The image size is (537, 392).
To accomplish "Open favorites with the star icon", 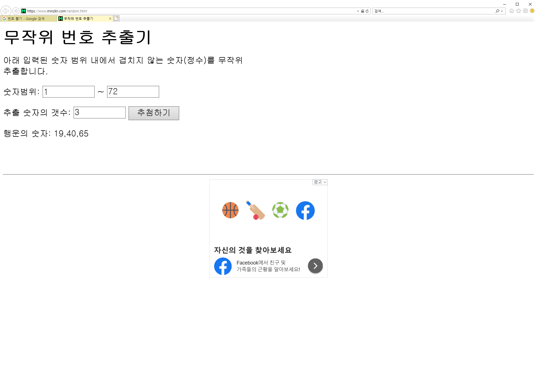I will point(518,11).
